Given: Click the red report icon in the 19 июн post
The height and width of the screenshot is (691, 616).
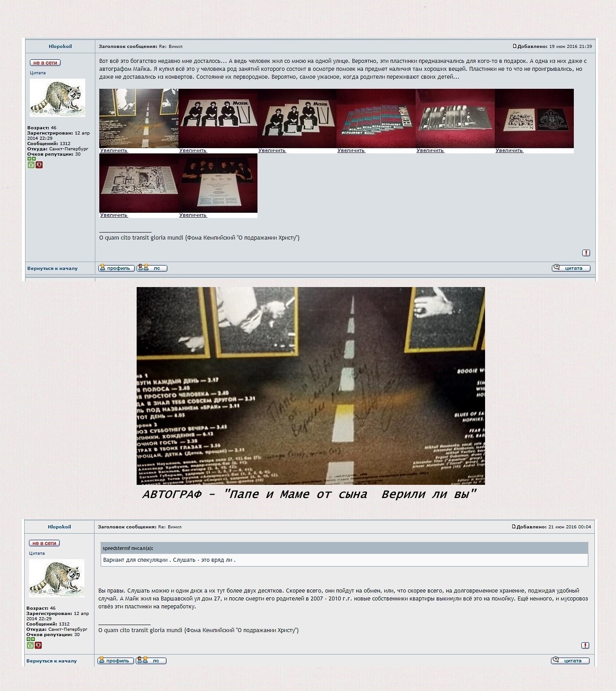Looking at the screenshot, I should point(586,253).
